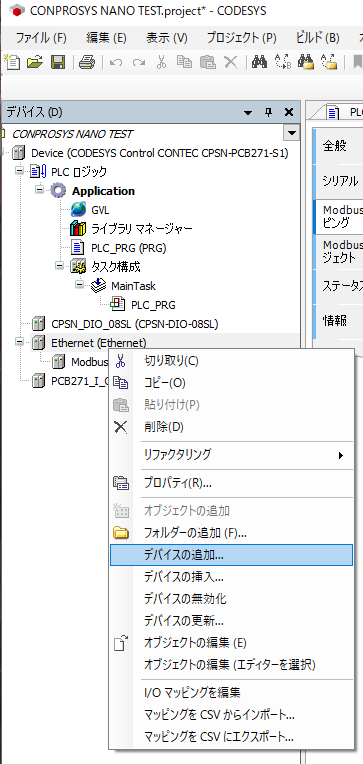Open the View (表示) menu
The image size is (363, 764).
point(167,38)
